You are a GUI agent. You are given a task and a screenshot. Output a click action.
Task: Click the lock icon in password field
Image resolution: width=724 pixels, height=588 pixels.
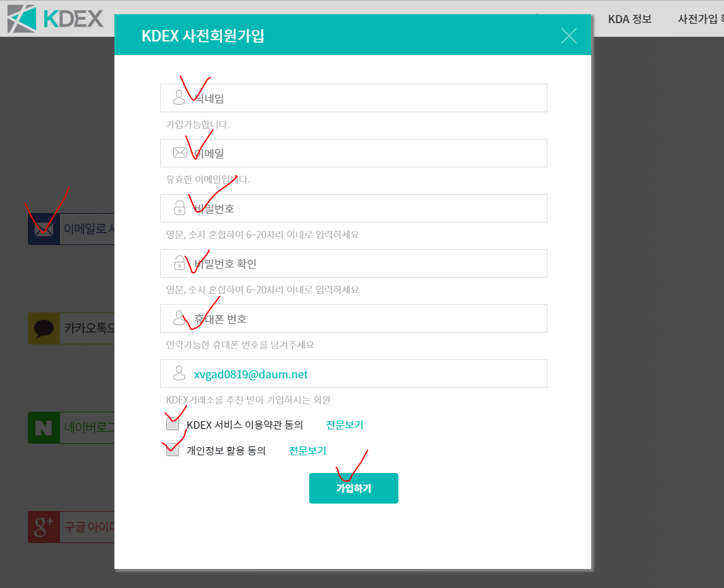point(180,208)
